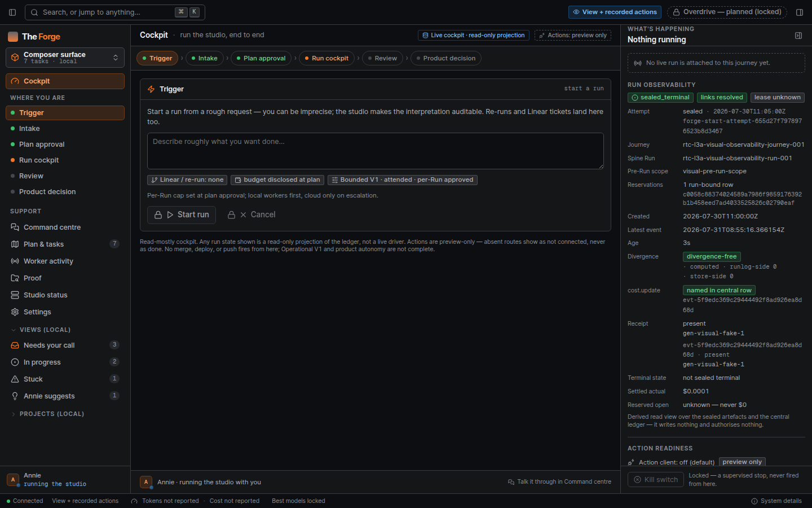Select the Trigger step tab
This screenshot has width=812, height=508.
(x=157, y=58)
